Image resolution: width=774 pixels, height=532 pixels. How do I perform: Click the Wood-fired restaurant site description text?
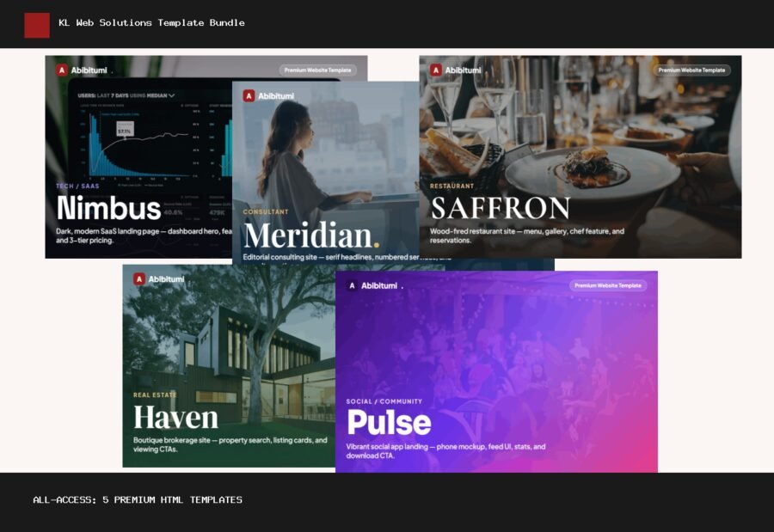pos(526,235)
